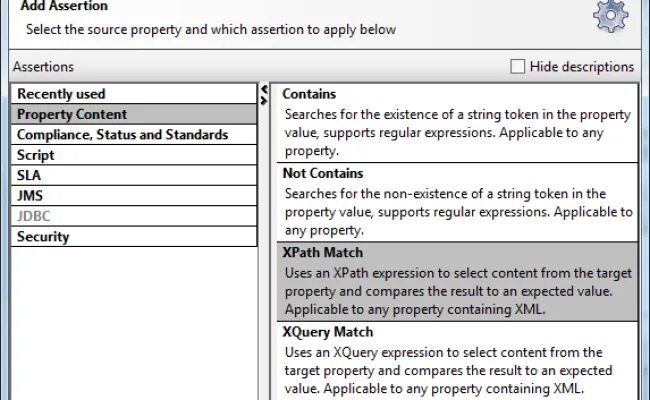Select the SLA category
The height and width of the screenshot is (400, 650).
[29, 175]
